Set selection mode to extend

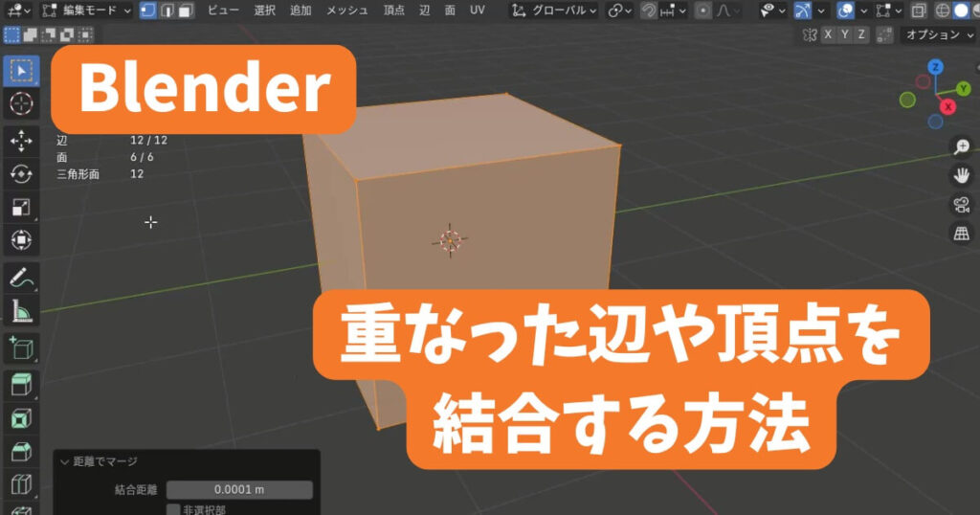[30, 35]
